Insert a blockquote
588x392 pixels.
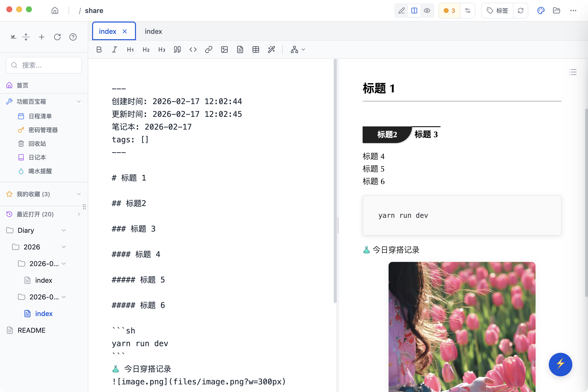coord(177,49)
